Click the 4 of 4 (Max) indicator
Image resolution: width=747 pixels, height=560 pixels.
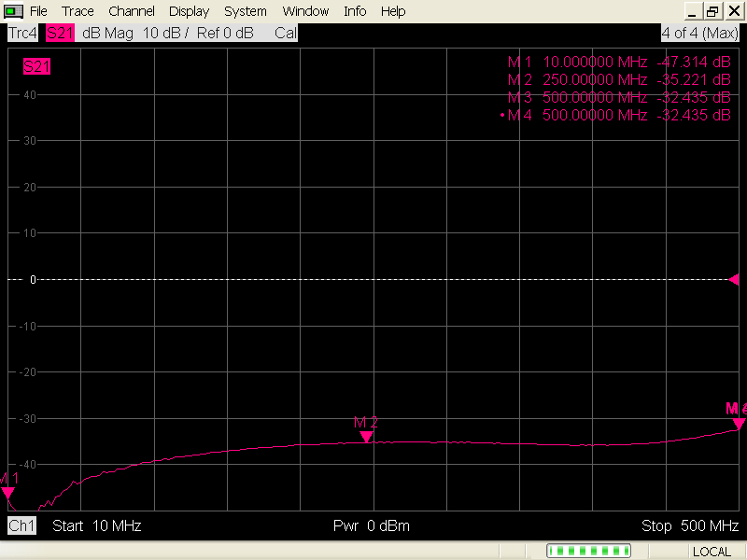[699, 33]
